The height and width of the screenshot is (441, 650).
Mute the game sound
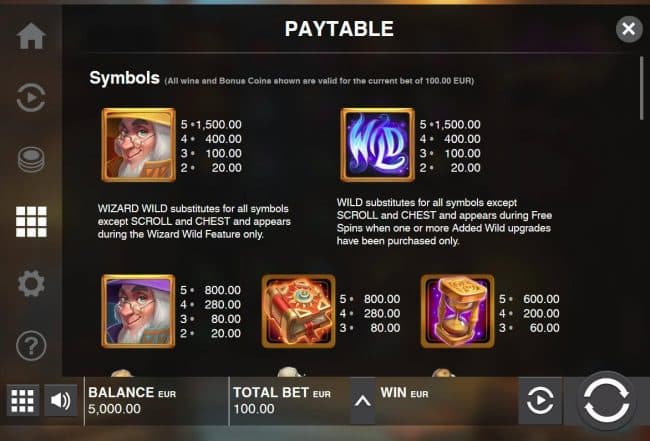pyautogui.click(x=61, y=400)
